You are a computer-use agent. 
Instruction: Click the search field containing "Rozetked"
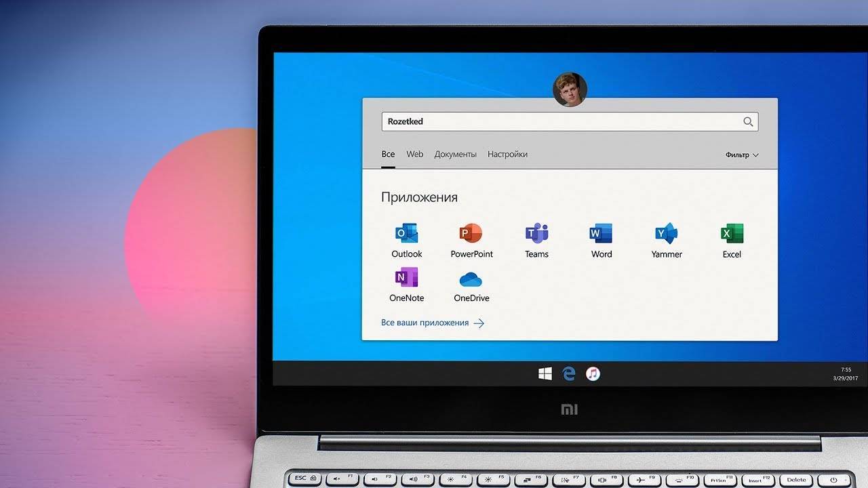click(x=570, y=121)
